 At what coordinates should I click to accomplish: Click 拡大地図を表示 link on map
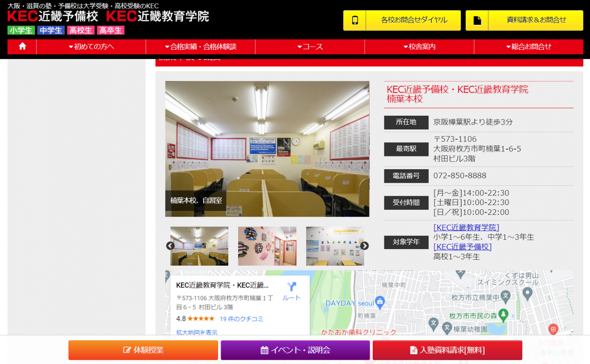click(197, 332)
